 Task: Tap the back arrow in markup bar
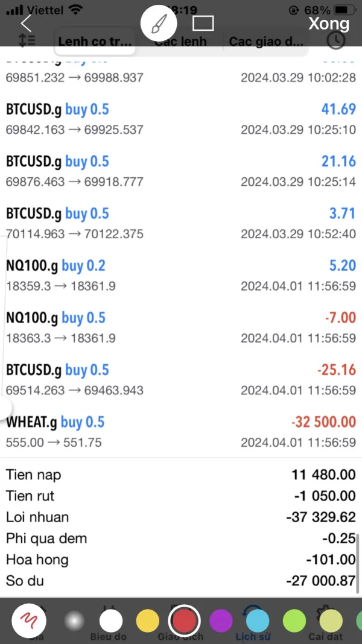26,24
